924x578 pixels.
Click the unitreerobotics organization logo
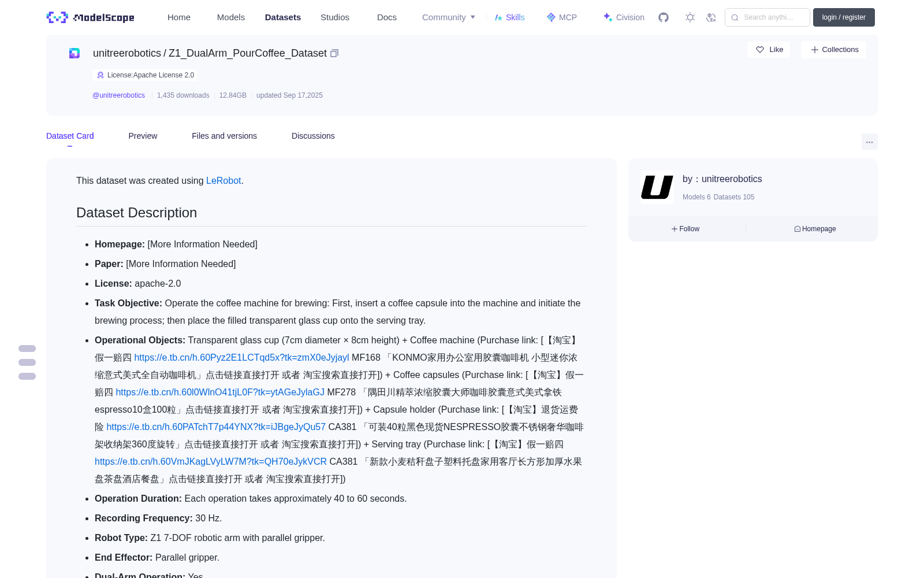(657, 187)
